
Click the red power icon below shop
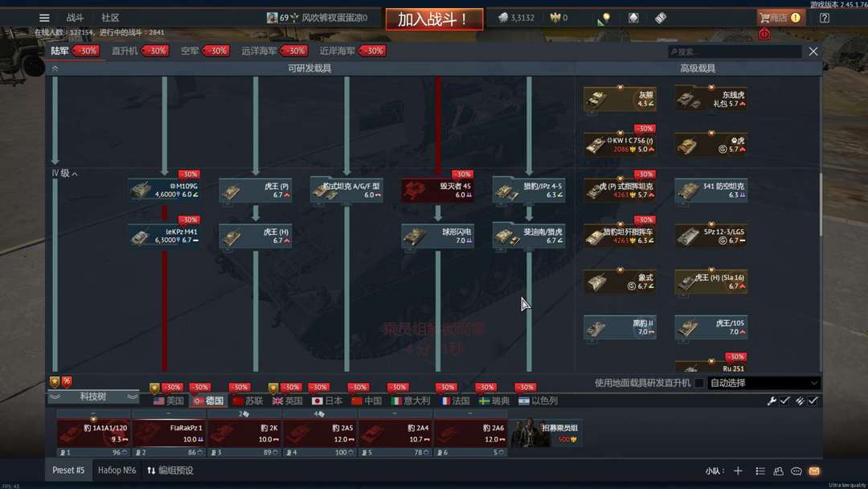coord(764,35)
